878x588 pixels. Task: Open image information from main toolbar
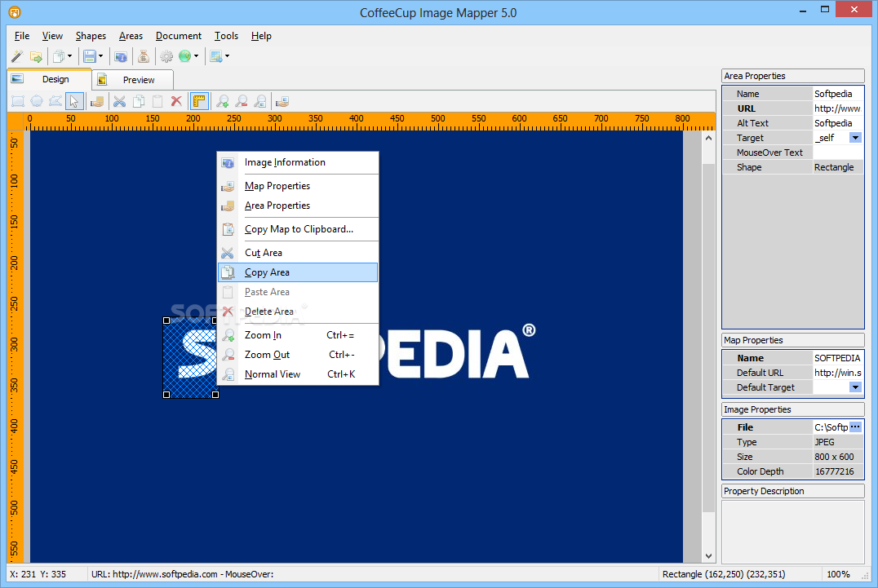pyautogui.click(x=121, y=56)
